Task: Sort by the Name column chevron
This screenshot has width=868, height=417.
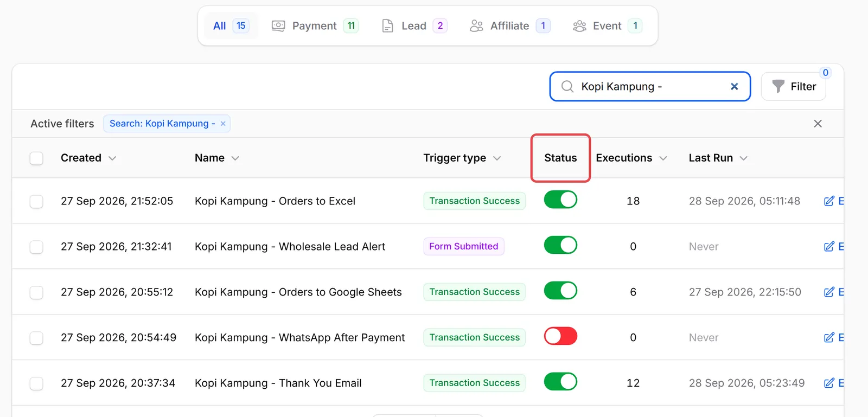Action: coord(235,158)
